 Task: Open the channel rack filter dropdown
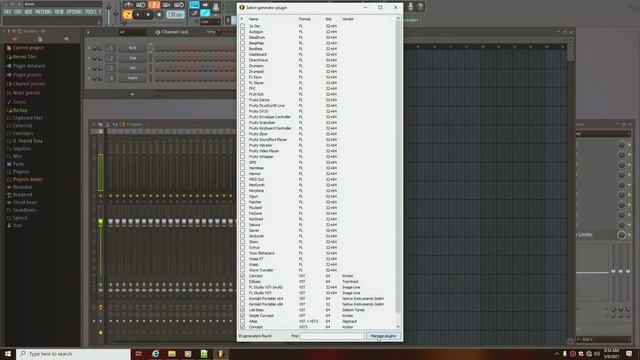pyautogui.click(x=132, y=32)
